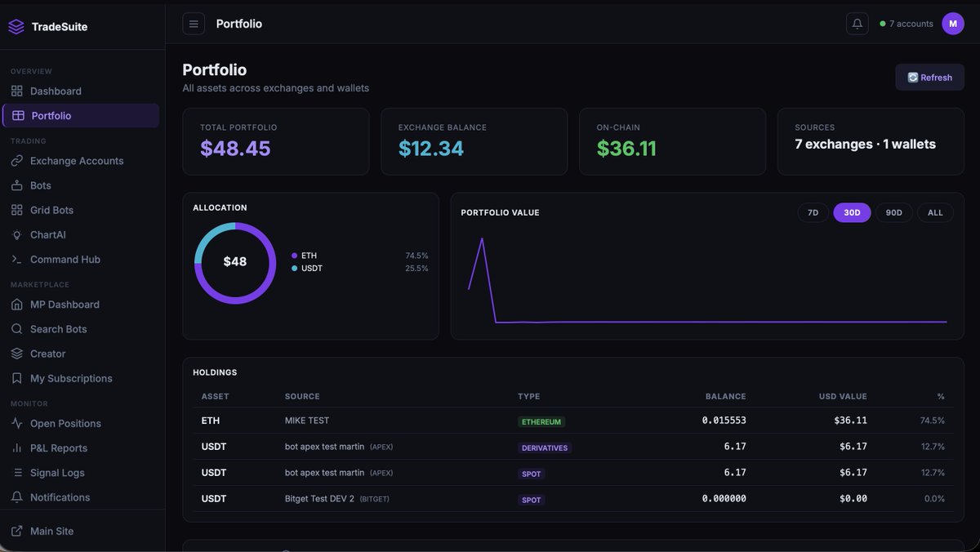980x552 pixels.
Task: Select the ALL time range
Action: click(935, 212)
